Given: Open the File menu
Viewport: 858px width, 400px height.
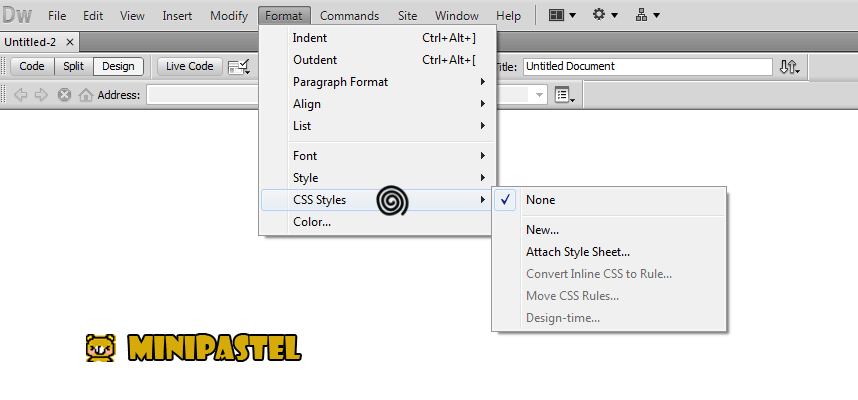Looking at the screenshot, I should 57,16.
